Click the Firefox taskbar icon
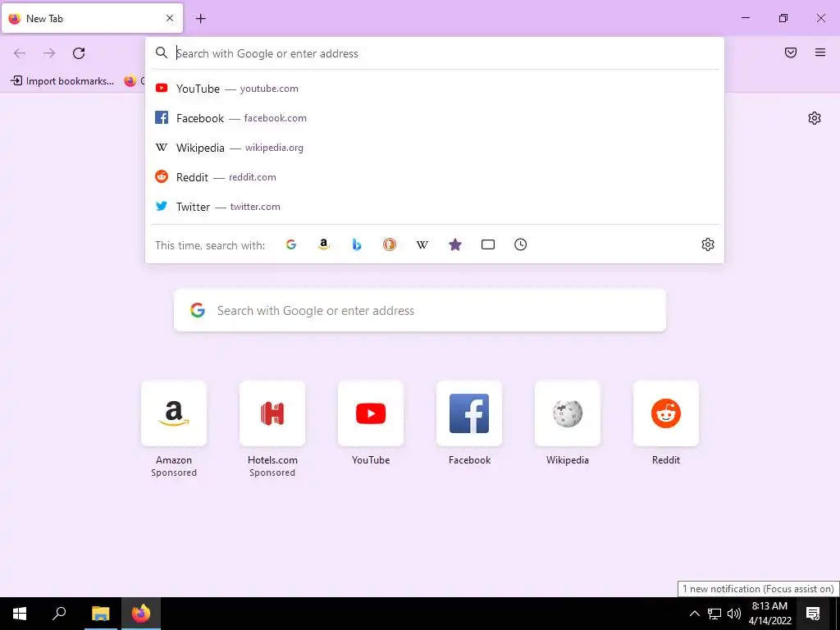Image resolution: width=840 pixels, height=630 pixels. (x=141, y=614)
